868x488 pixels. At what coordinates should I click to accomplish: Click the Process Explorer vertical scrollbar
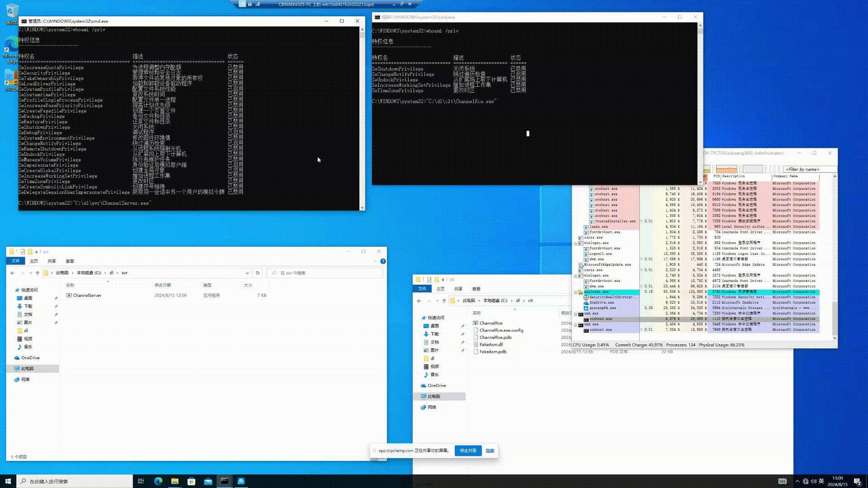835,257
